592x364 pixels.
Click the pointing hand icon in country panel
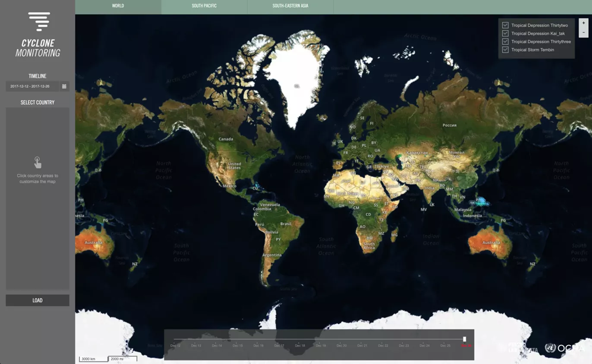(x=37, y=163)
